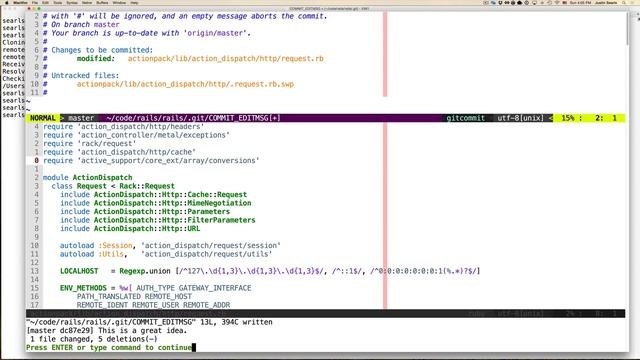Open the Buffers menu

102,2
